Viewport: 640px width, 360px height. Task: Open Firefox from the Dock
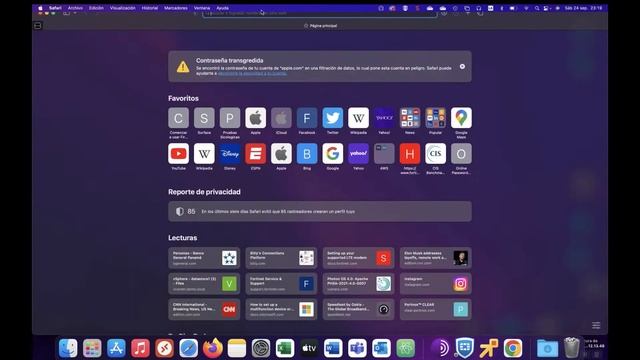[213, 348]
